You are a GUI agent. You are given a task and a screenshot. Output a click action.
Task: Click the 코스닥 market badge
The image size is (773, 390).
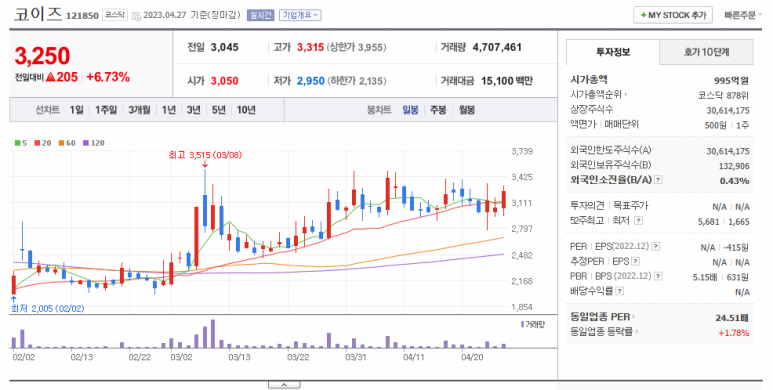tap(114, 15)
